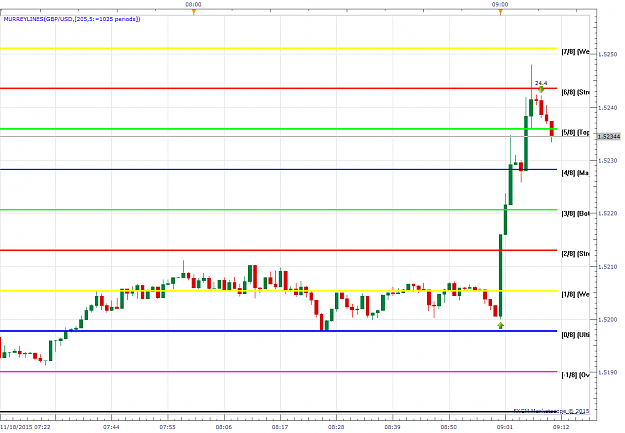Click the [4/8] line label
Screen dimensions: 625x433
click(575, 173)
